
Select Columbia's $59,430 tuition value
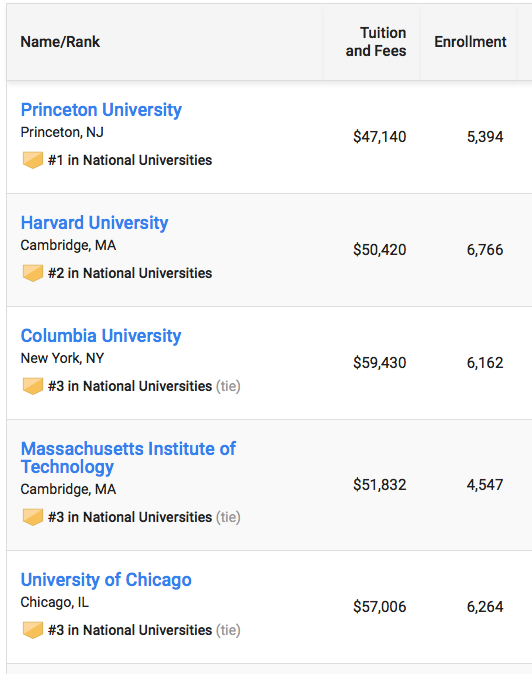(379, 363)
